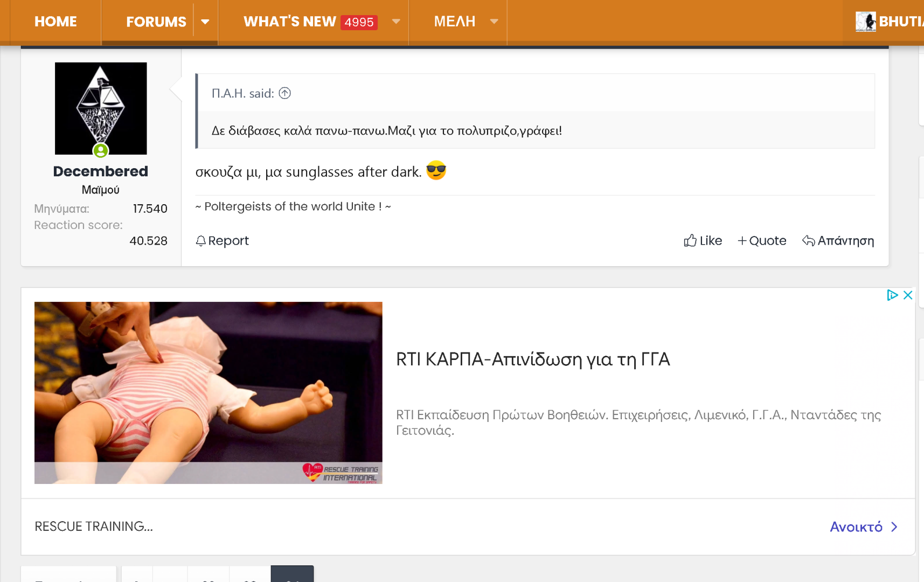The width and height of the screenshot is (924, 582).
Task: Click the Poltergeists signature text
Action: [x=293, y=206]
